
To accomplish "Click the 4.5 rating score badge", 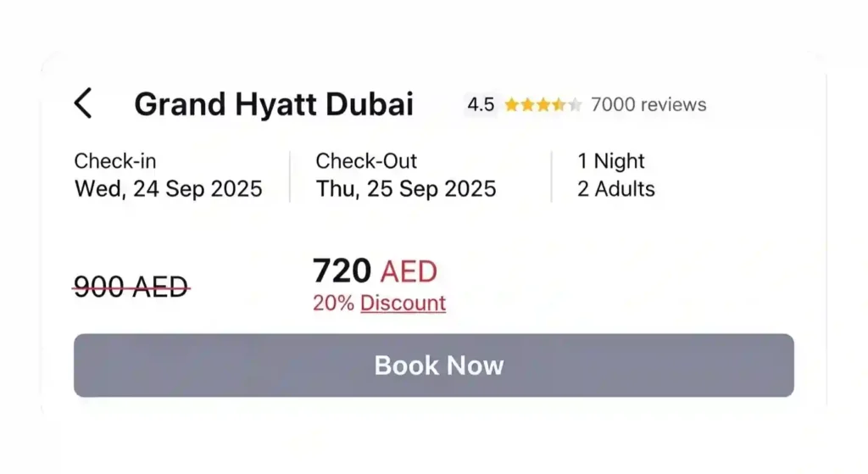I will (481, 104).
